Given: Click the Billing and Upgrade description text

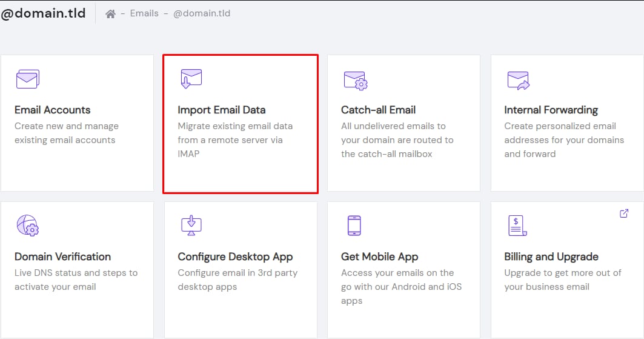Looking at the screenshot, I should point(563,280).
